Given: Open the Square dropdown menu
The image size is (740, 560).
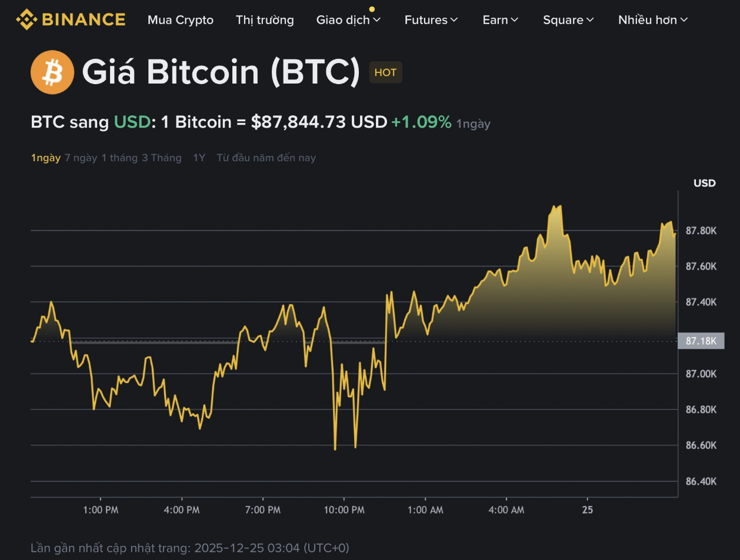Looking at the screenshot, I should click(568, 20).
